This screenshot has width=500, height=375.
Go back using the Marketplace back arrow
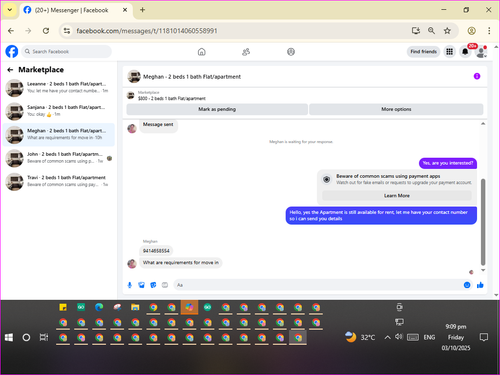point(10,70)
